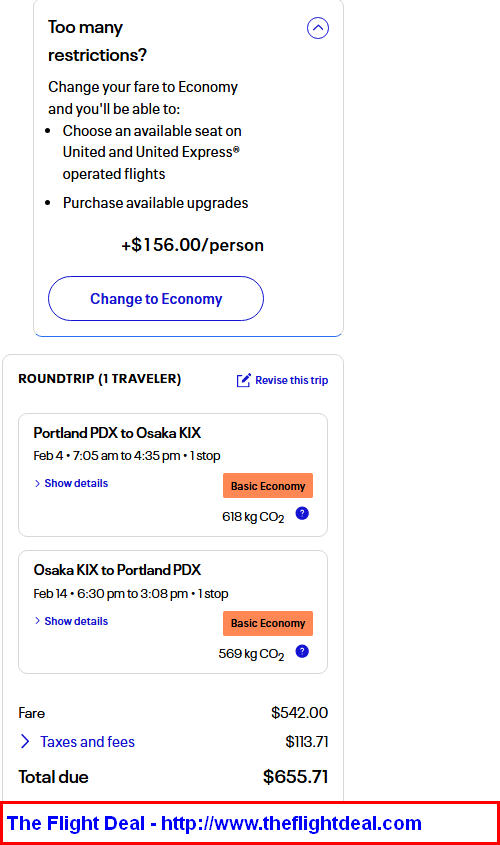The width and height of the screenshot is (500, 845).
Task: Click the Portland PDX to Osaka KIX heading
Action: tap(117, 433)
